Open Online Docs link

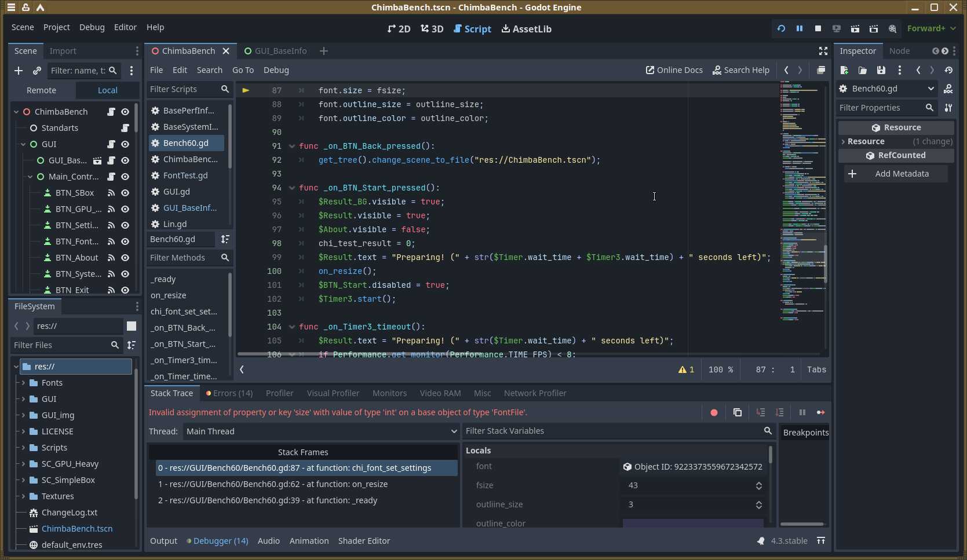674,70
